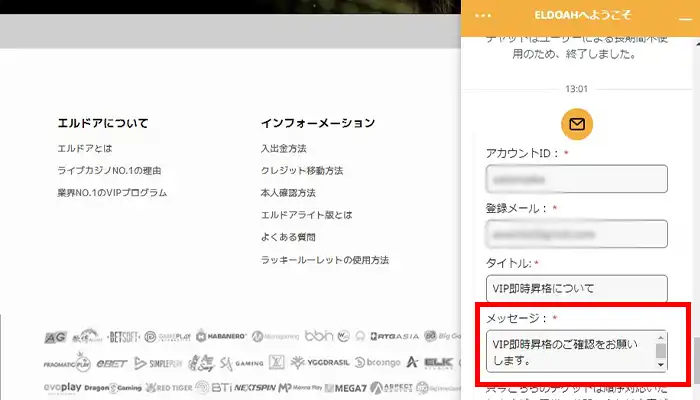This screenshot has height=400, width=700.
Task: Click the Yggdrasil provider logo
Action: (319, 362)
